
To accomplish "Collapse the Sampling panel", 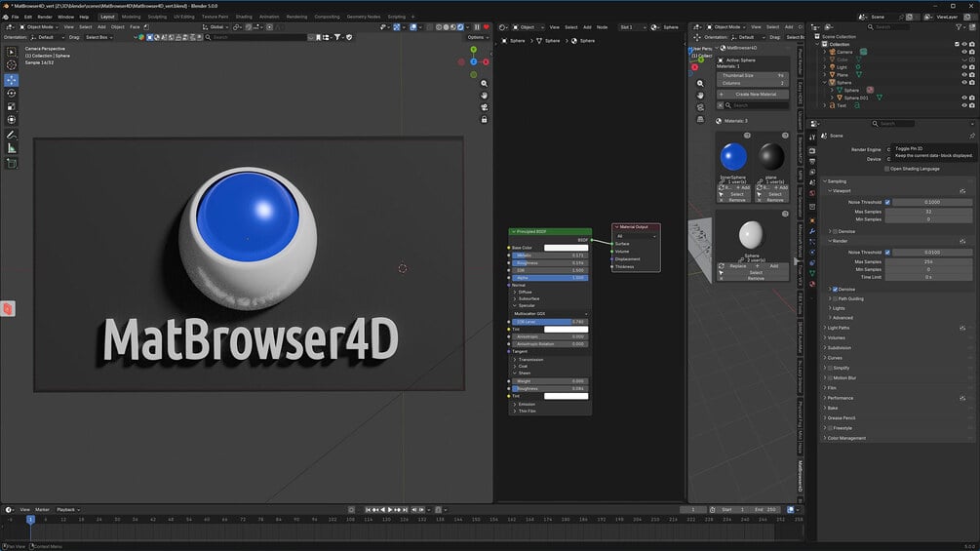I will (897, 181).
